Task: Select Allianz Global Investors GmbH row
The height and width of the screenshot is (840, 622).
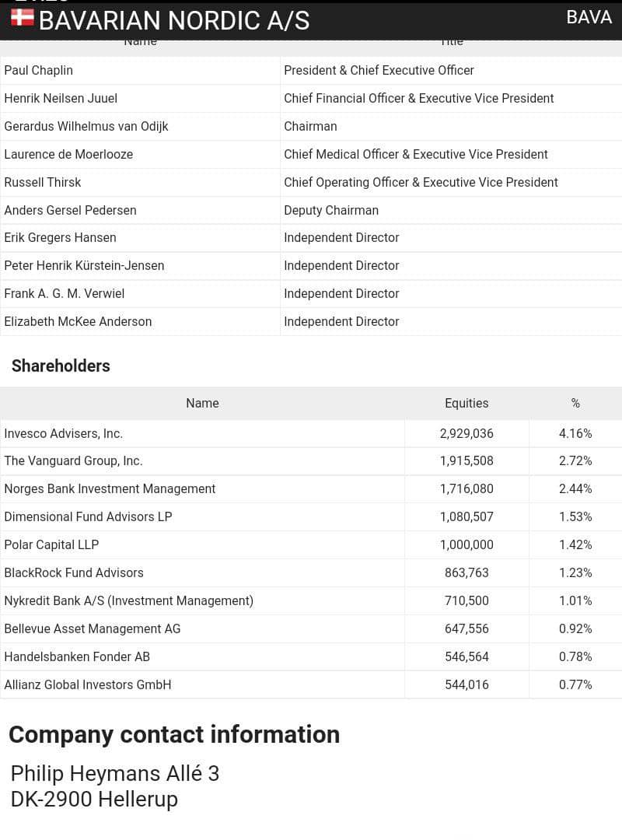Action: (311, 684)
